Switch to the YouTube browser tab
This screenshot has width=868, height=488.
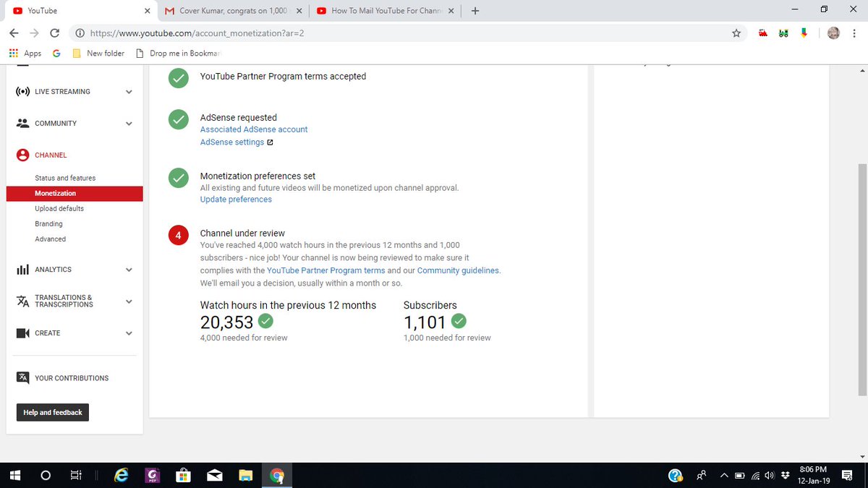80,11
